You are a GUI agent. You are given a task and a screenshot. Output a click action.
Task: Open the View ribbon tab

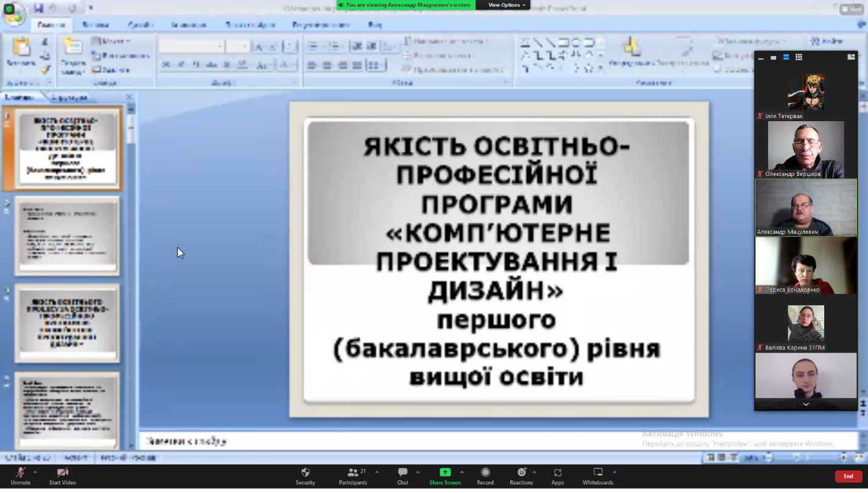click(x=375, y=25)
